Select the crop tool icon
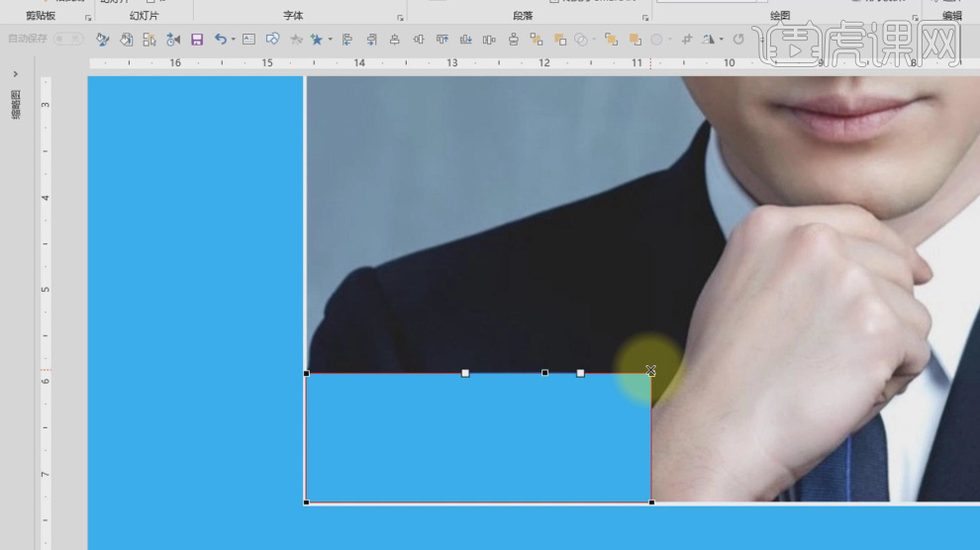Viewport: 980px width, 550px height. pos(687,40)
